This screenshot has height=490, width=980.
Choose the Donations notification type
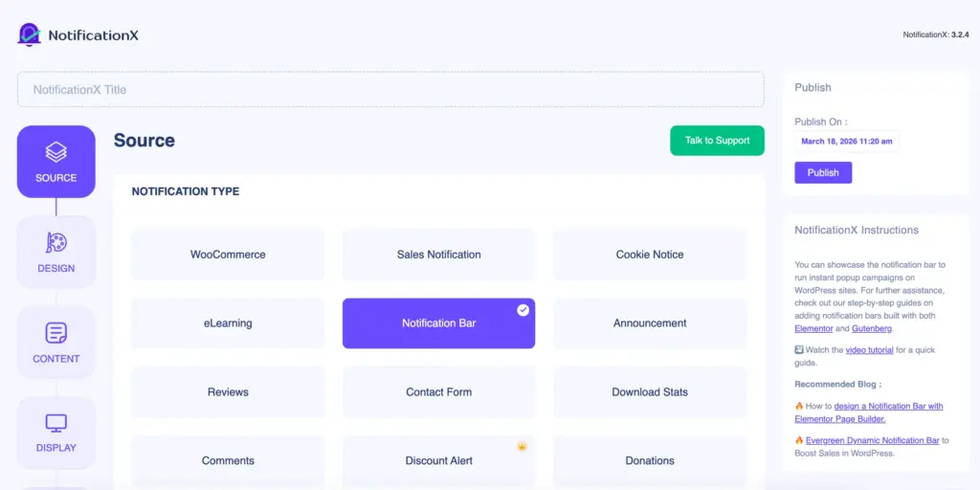coord(650,460)
